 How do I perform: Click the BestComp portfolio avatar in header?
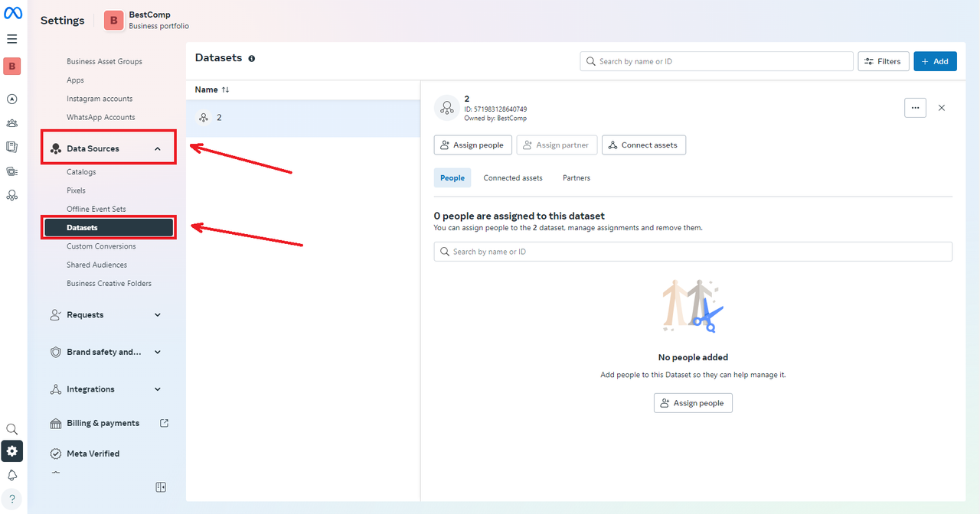click(x=114, y=21)
